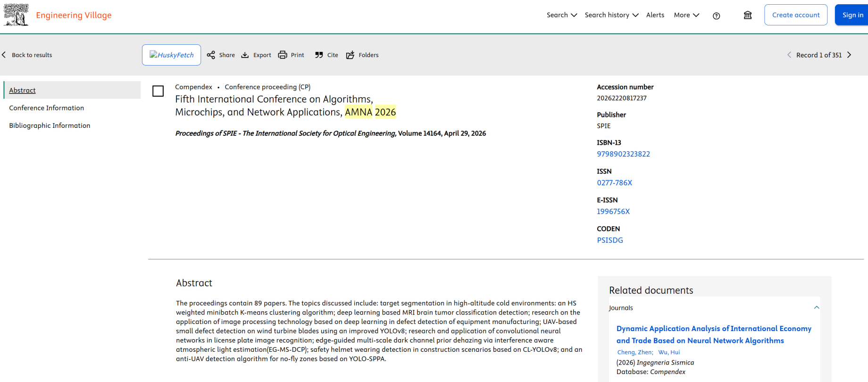Click the Print printer icon
The width and height of the screenshot is (868, 382).
point(283,55)
